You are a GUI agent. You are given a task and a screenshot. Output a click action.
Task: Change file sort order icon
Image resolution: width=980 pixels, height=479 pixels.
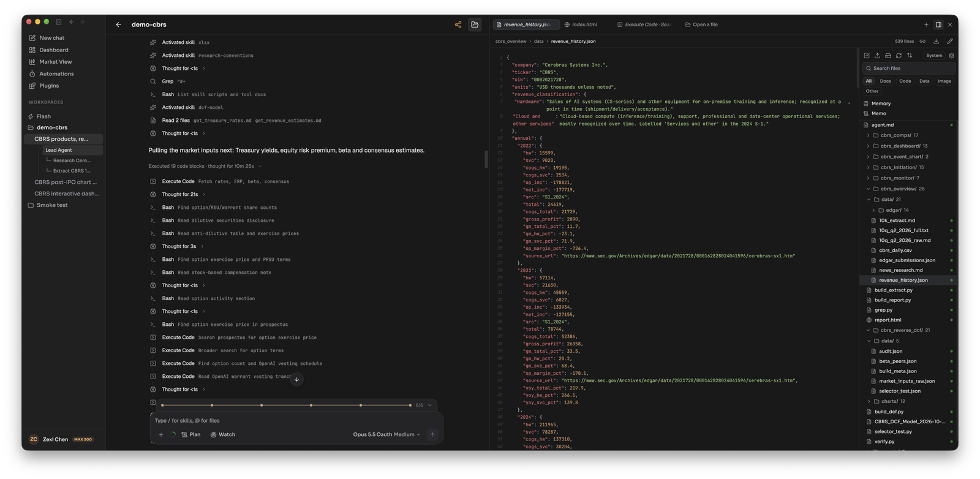(x=910, y=56)
